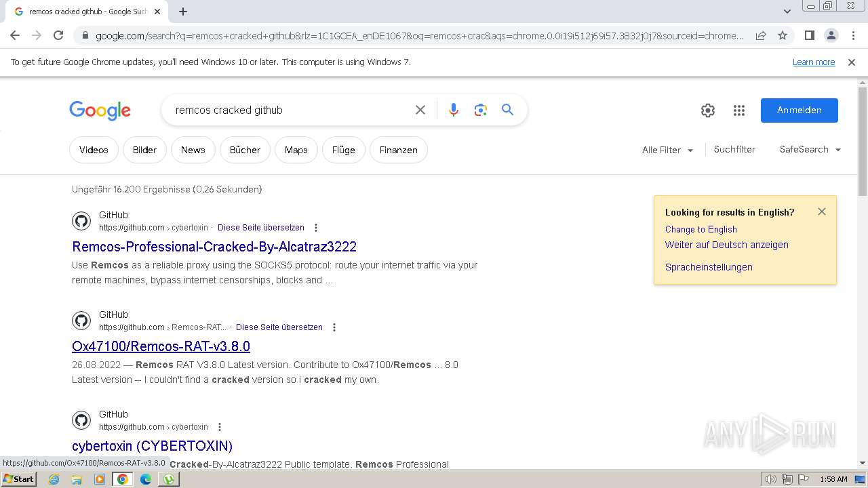Filter results by Bilder
The width and height of the screenshot is (868, 488).
144,150
